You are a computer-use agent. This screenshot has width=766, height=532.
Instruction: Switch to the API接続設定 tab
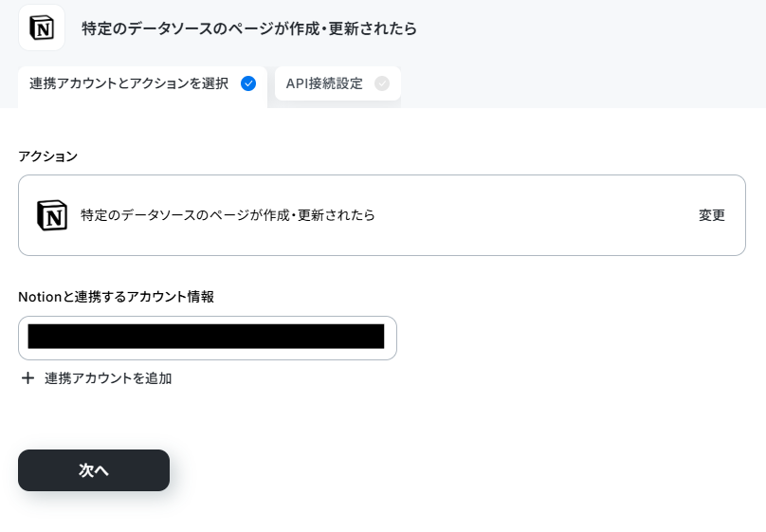pos(337,83)
